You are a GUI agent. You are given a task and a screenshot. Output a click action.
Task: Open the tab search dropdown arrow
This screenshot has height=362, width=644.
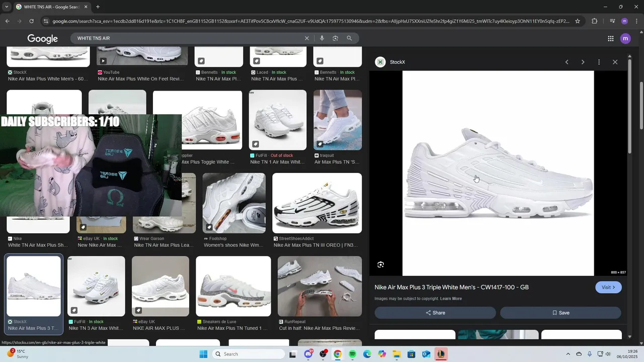click(7, 7)
